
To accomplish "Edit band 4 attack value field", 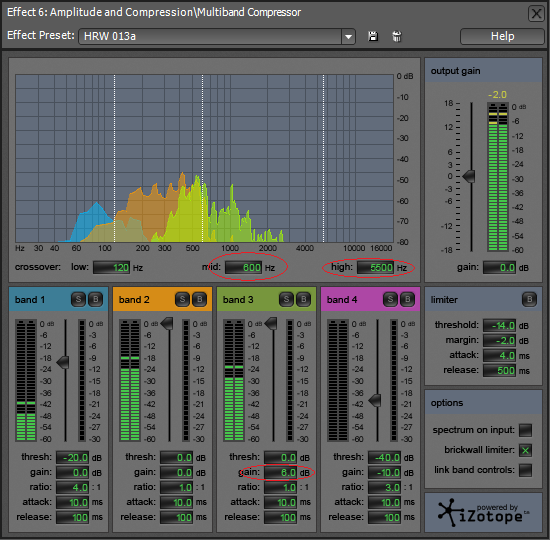I will [384, 502].
